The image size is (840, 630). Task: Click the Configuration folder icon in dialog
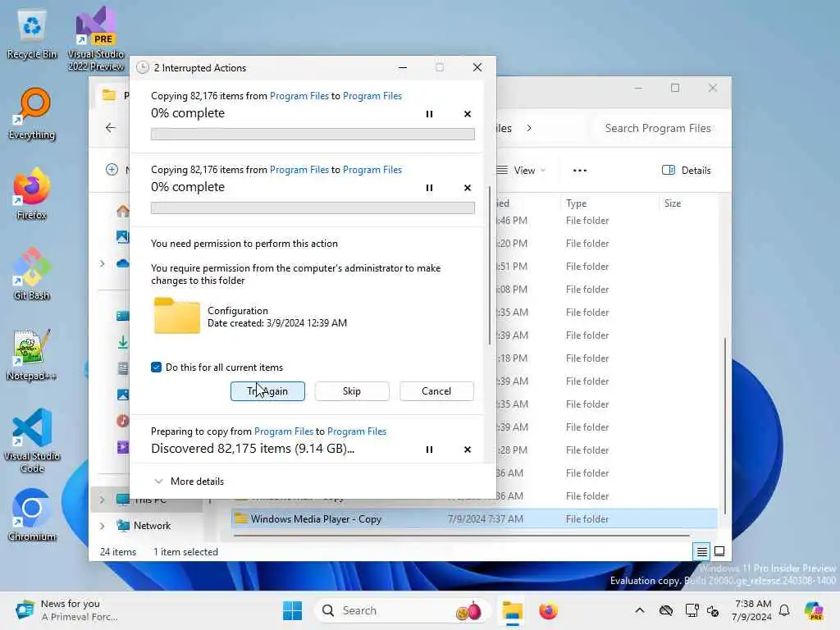(x=177, y=316)
